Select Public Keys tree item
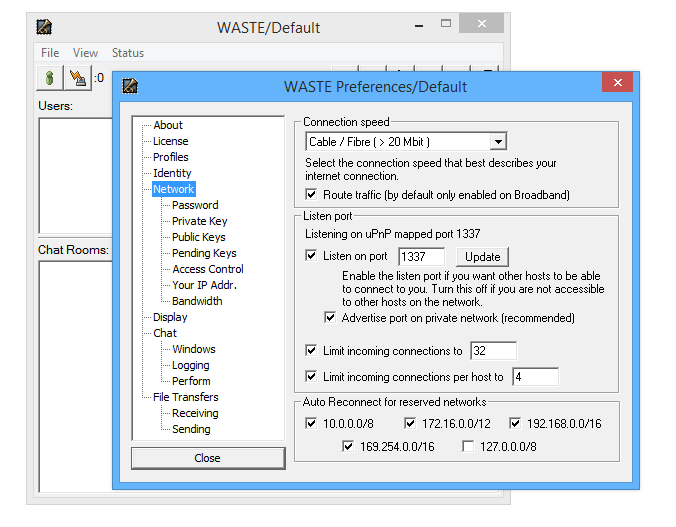The image size is (676, 527). 199,237
